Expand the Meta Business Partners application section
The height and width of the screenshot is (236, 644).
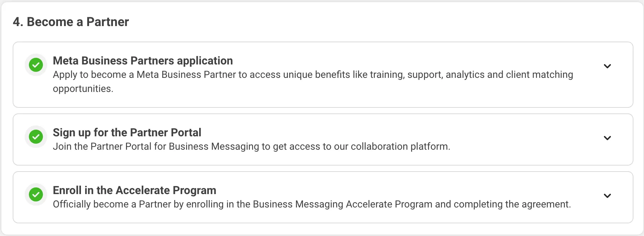(x=607, y=66)
